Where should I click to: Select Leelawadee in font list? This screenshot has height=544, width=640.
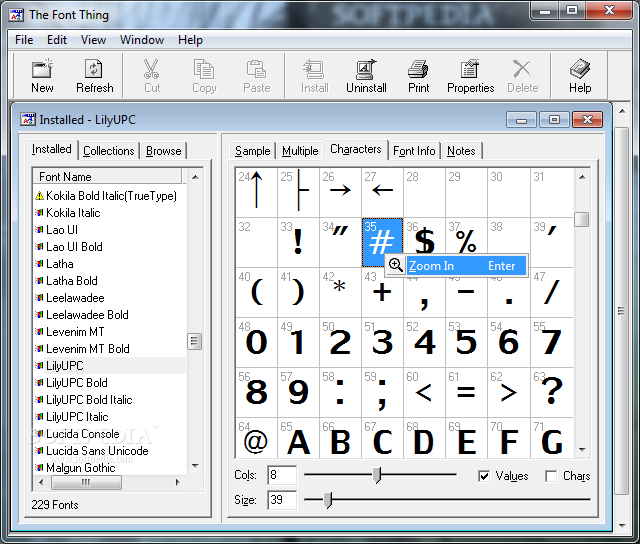[x=75, y=298]
